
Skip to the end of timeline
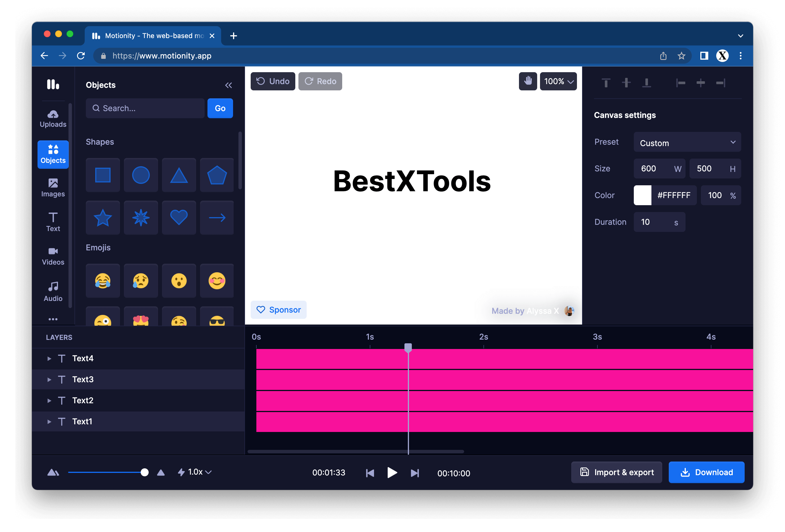tap(414, 473)
